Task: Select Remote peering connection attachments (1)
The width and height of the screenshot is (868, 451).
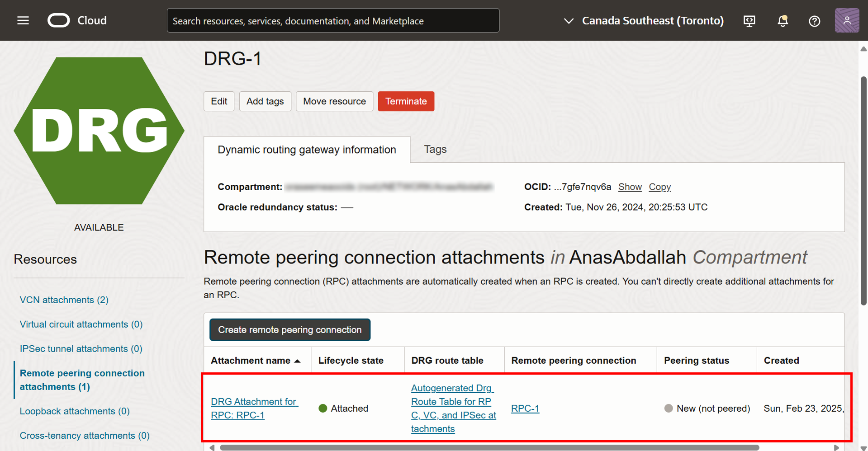Action: tap(82, 380)
